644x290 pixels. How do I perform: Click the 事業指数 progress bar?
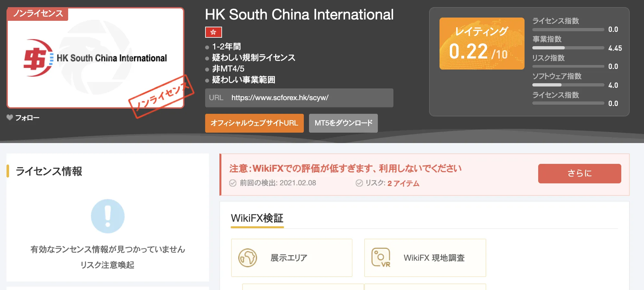568,48
